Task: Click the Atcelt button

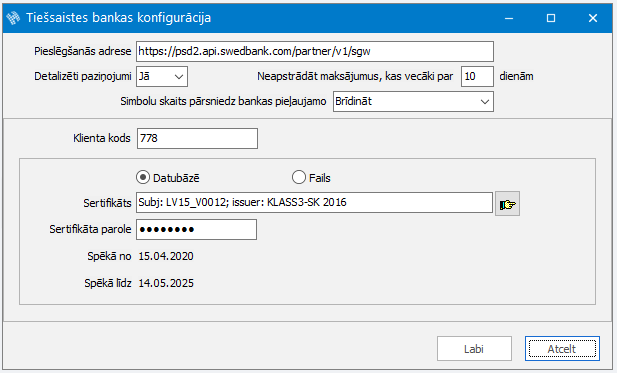Action: point(562,349)
